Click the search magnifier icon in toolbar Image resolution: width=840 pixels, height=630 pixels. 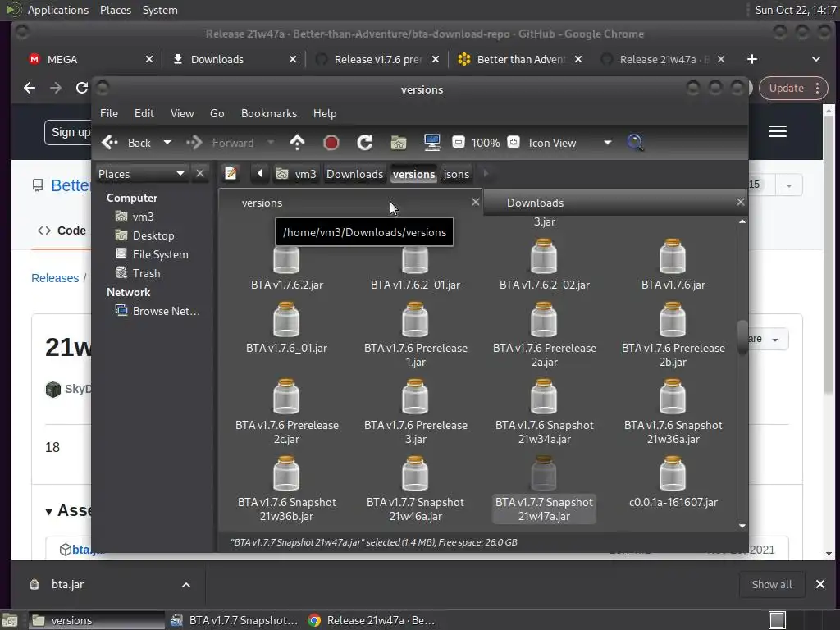pyautogui.click(x=635, y=143)
